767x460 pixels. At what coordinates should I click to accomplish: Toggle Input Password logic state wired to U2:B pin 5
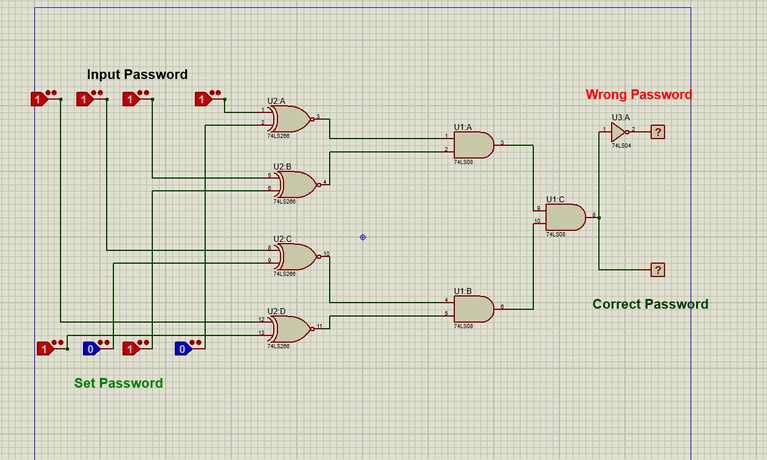click(x=131, y=99)
